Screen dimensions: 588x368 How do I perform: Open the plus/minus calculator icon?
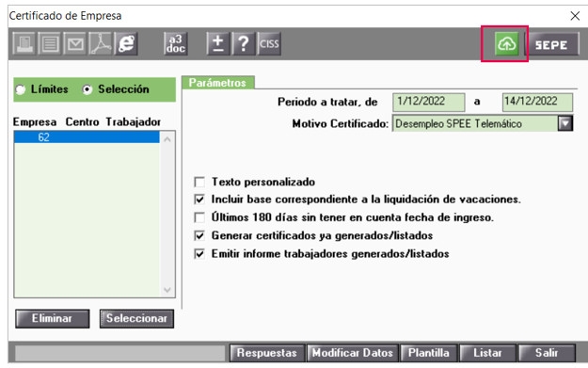coord(218,44)
